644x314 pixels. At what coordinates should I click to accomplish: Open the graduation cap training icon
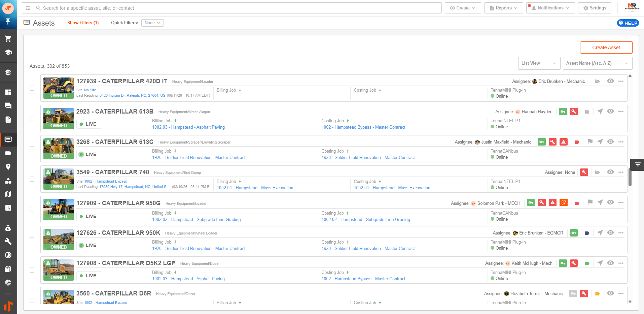point(8,52)
